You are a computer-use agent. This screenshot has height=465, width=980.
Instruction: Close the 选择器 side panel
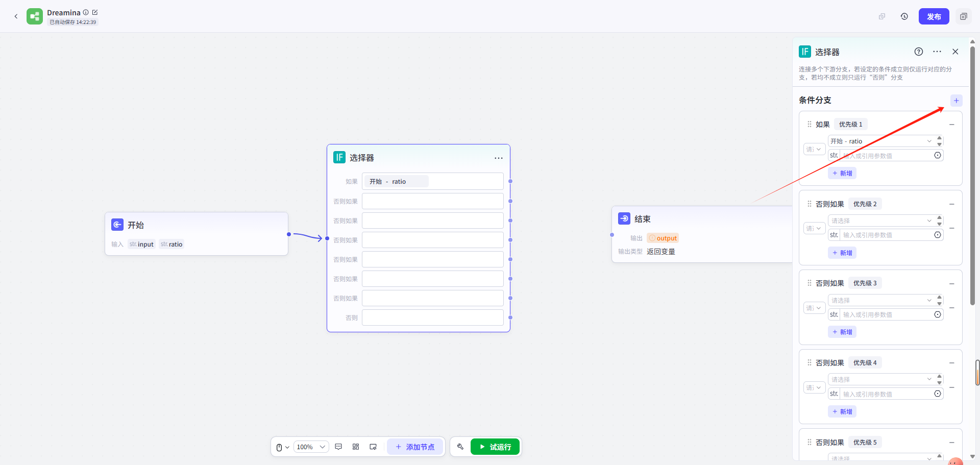point(955,52)
